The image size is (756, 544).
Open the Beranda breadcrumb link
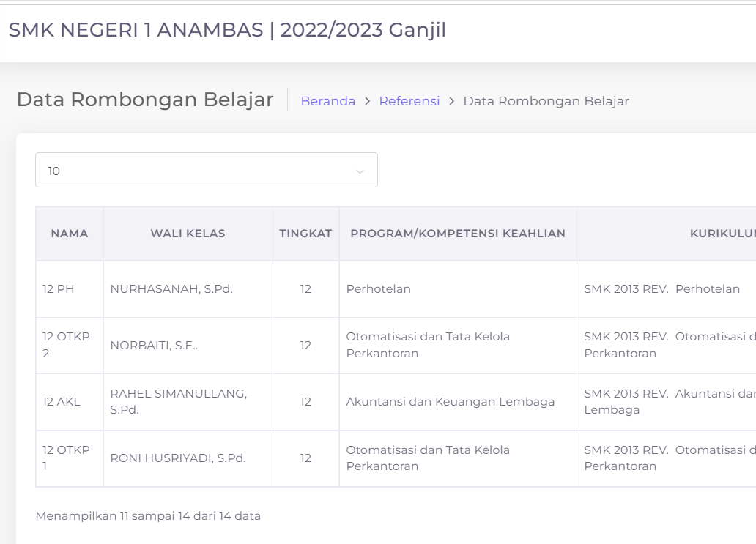click(327, 101)
